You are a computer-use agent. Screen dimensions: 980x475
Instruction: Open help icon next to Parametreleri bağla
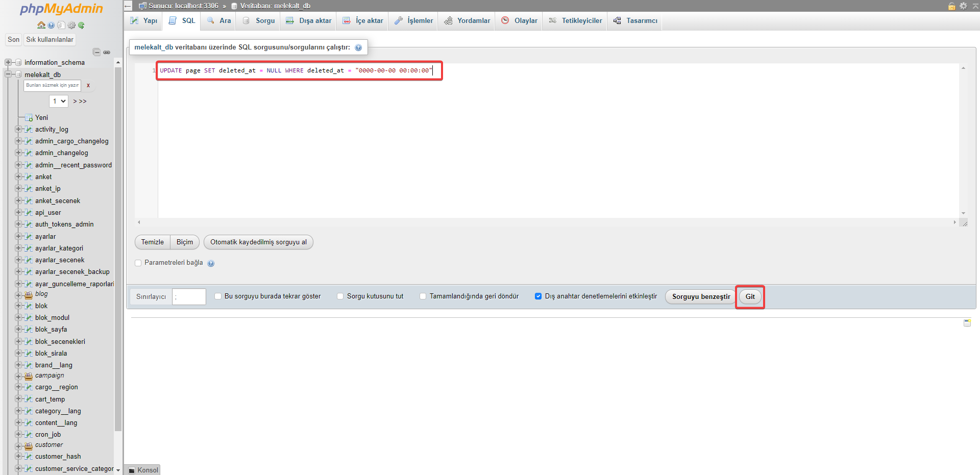point(211,263)
